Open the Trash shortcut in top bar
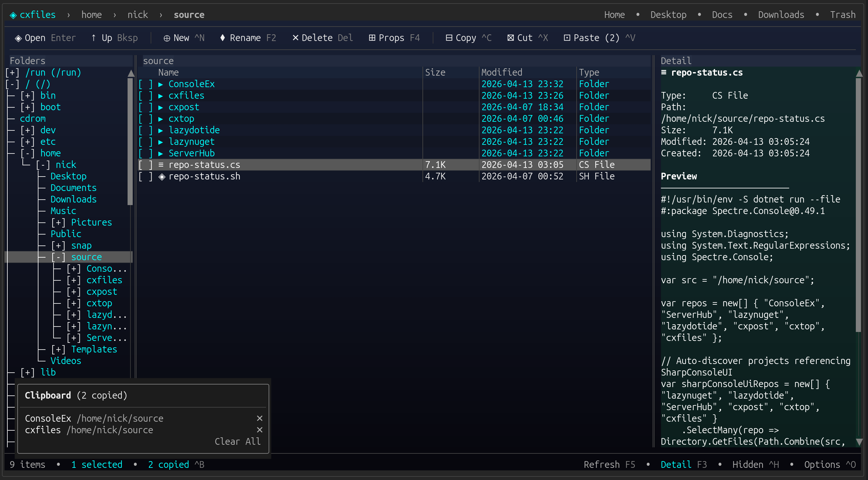868x480 pixels. coord(842,15)
